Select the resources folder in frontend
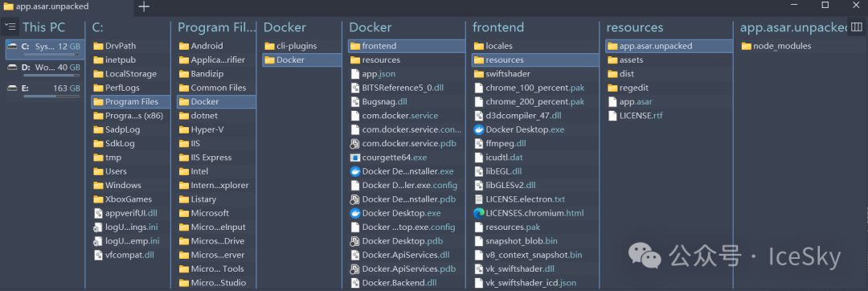The height and width of the screenshot is (291, 868). [x=535, y=59]
